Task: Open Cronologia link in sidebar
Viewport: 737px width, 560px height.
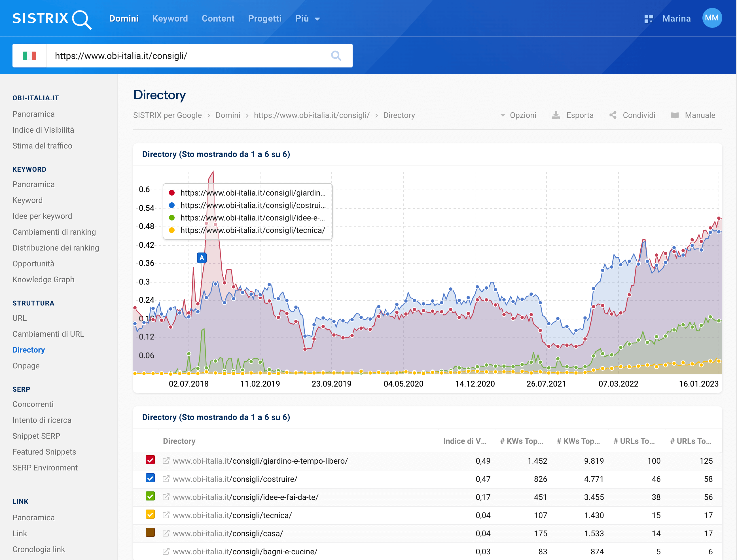Action: 39,549
